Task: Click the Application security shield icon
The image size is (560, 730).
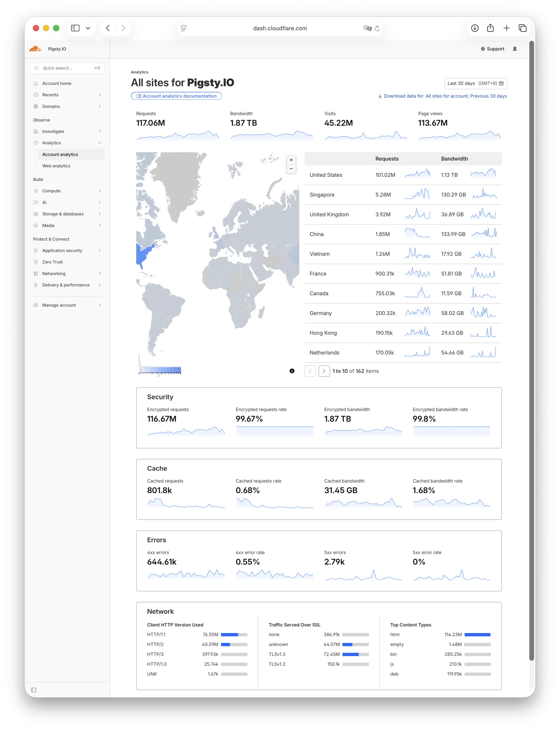Action: pyautogui.click(x=36, y=250)
